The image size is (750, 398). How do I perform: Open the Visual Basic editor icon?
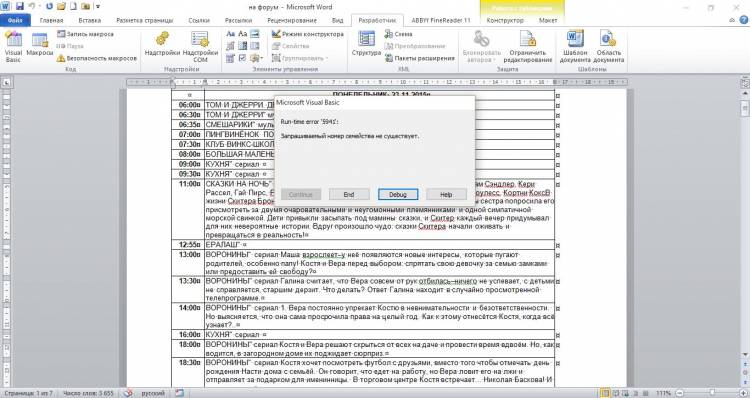(13, 46)
